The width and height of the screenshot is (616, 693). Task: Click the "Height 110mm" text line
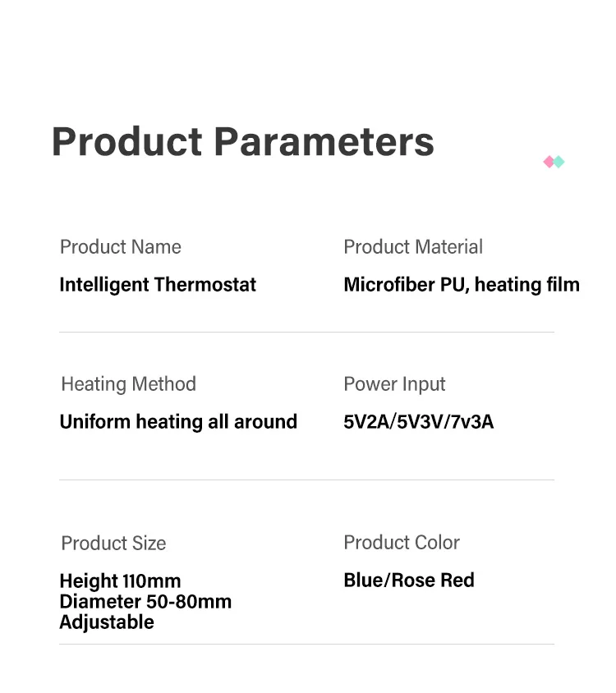tap(120, 581)
